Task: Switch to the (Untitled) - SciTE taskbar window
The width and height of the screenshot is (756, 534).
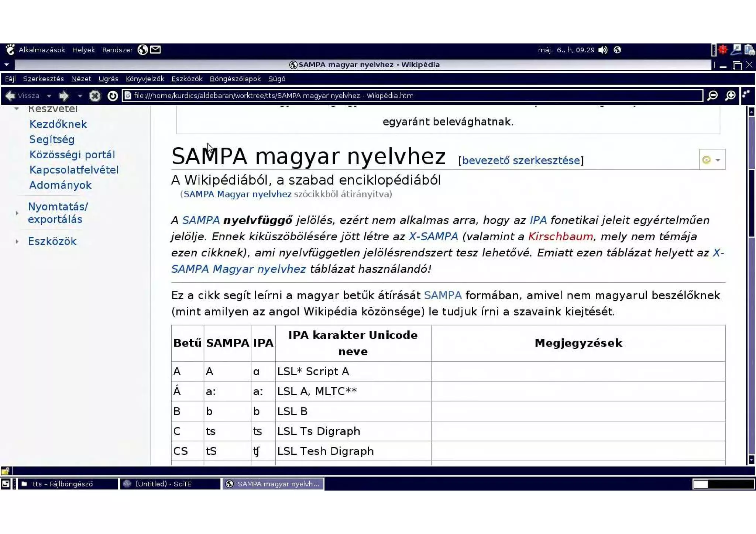Action: [x=170, y=484]
